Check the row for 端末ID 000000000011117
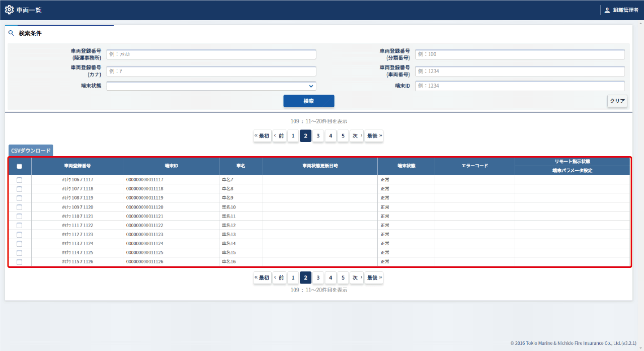This screenshot has width=644, height=351. pos(20,180)
